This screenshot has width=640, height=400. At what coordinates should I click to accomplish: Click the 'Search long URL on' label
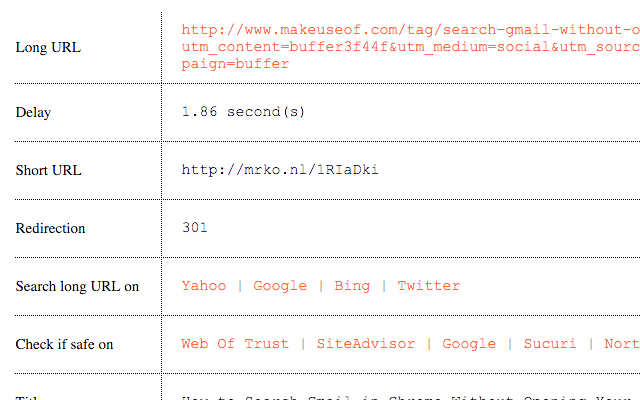(77, 287)
